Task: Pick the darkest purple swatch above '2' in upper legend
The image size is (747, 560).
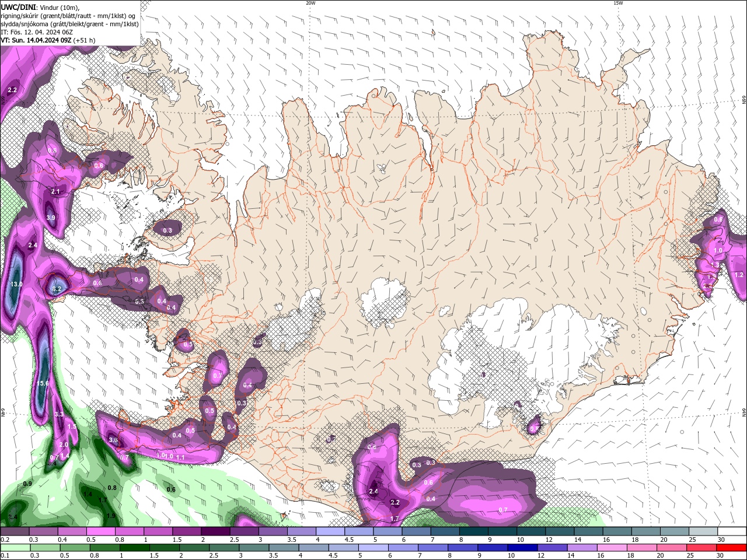Action: click(x=215, y=532)
